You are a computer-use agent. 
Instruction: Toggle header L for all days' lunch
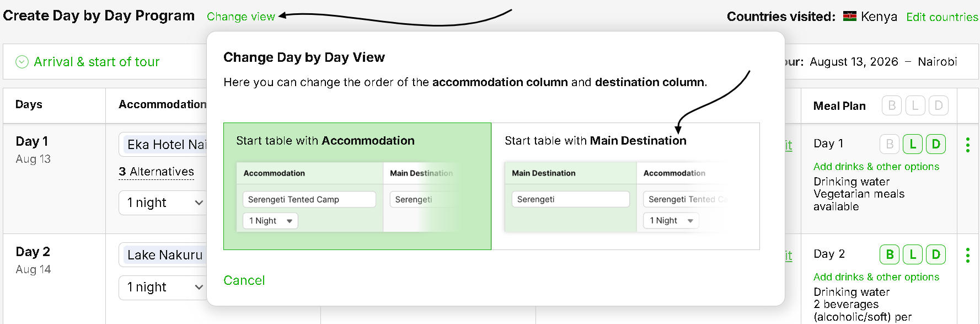(915, 105)
